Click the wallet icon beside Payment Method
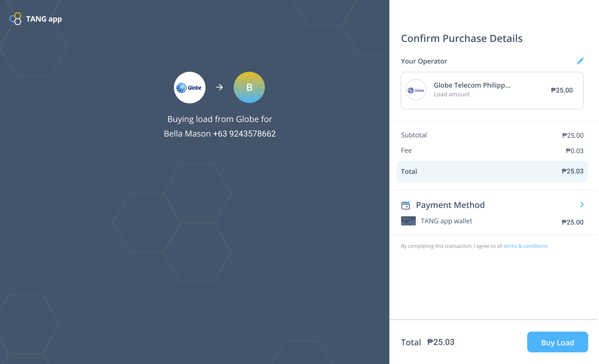This screenshot has height=364, width=599. (x=406, y=205)
